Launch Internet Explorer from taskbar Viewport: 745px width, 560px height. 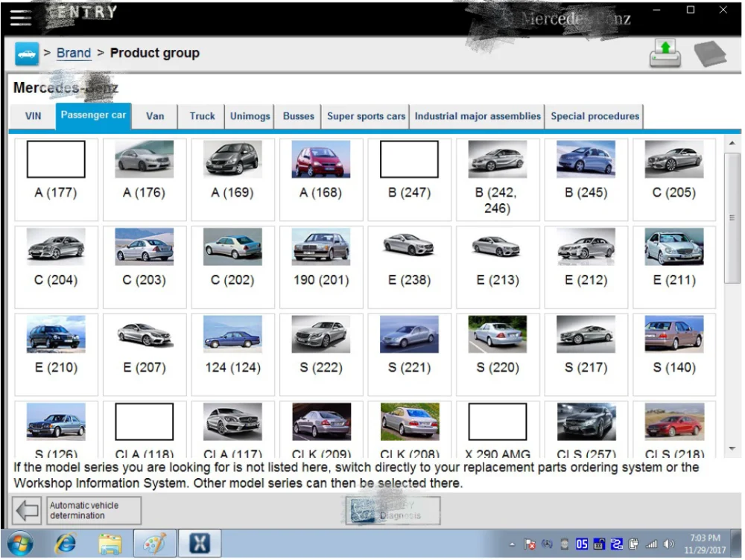[65, 544]
